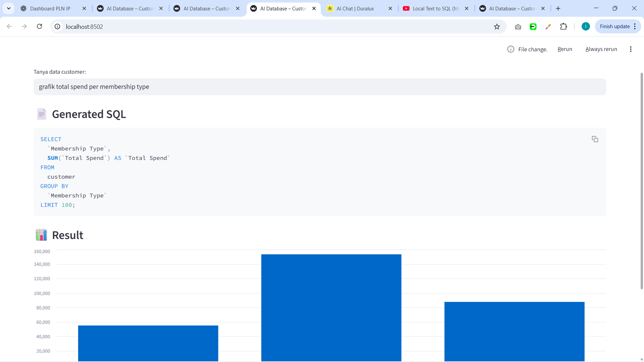Screen dimensions: 644x362
Task: Open the green LINE extension icon
Action: tap(533, 26)
